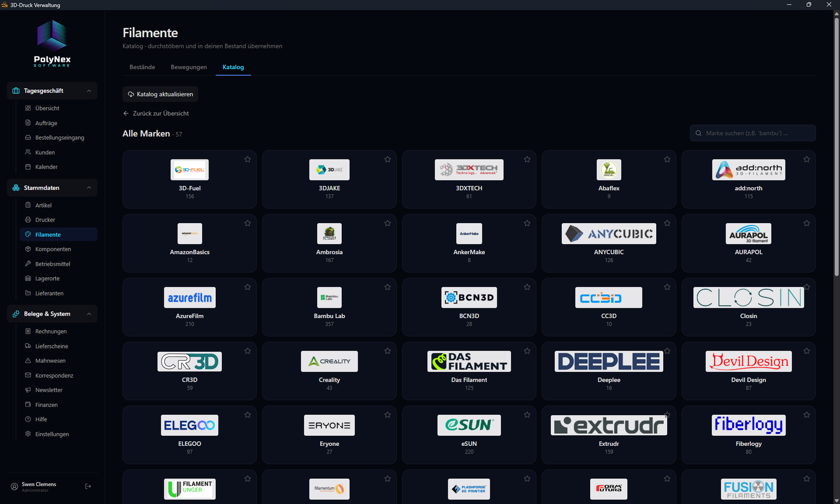Star the ANYCUBIC brand card
The height and width of the screenshot is (504, 840).
(667, 223)
